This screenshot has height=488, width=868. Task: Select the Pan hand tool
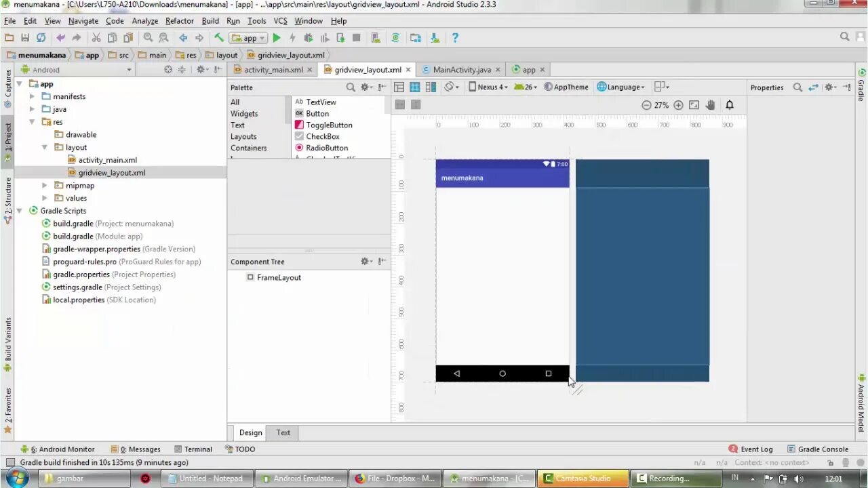tap(710, 105)
